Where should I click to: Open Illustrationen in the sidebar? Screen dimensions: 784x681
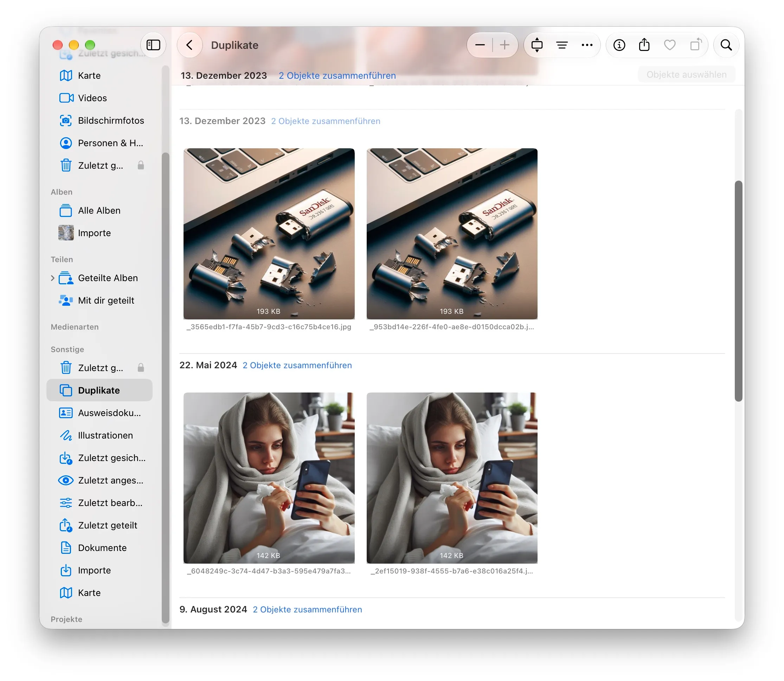99,435
